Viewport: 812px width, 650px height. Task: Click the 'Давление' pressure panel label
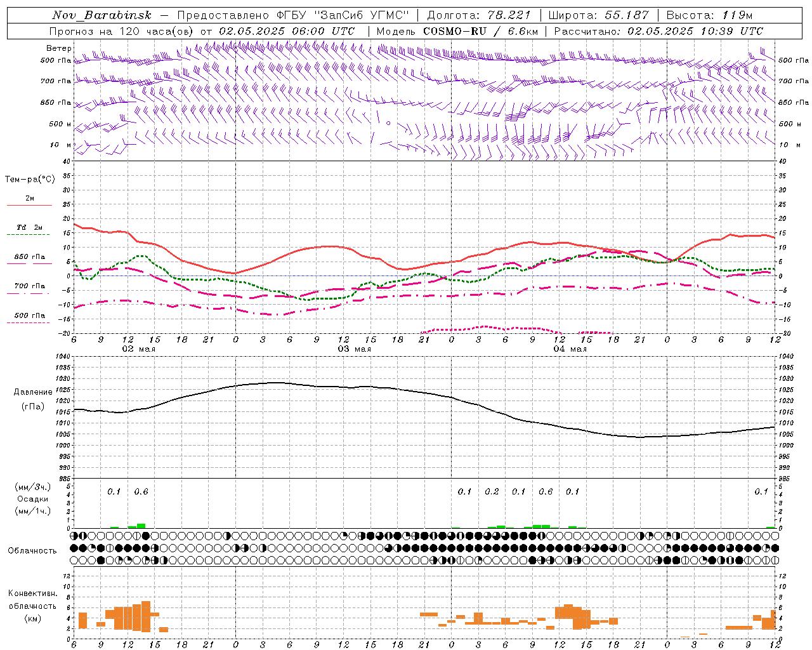point(33,392)
